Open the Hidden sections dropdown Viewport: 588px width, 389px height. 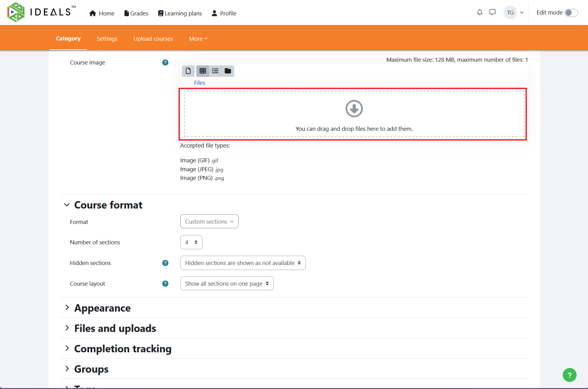coord(243,263)
